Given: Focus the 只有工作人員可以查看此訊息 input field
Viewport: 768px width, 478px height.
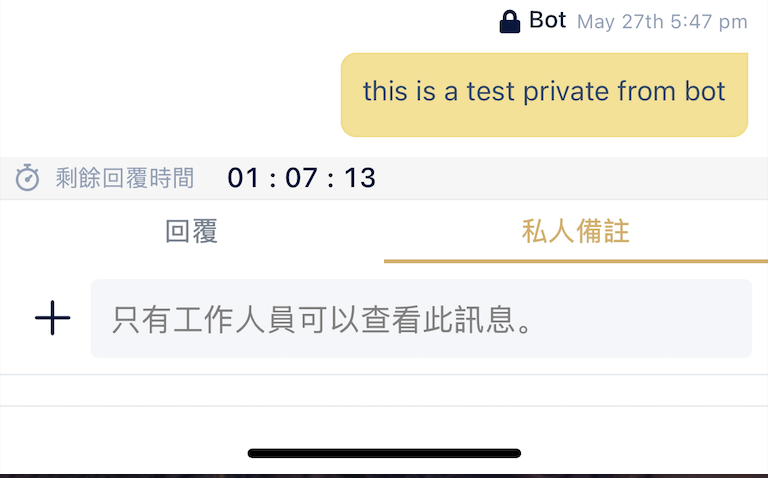Looking at the screenshot, I should pyautogui.click(x=420, y=319).
